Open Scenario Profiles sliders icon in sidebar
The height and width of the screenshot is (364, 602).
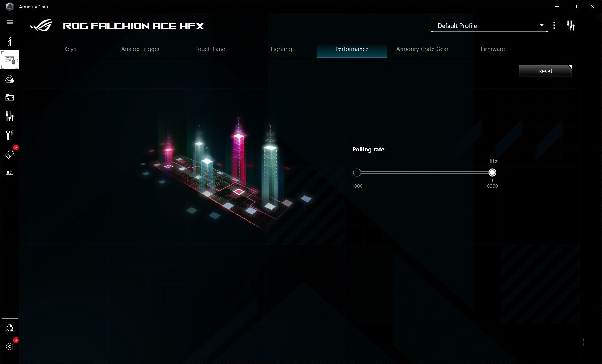(x=10, y=116)
